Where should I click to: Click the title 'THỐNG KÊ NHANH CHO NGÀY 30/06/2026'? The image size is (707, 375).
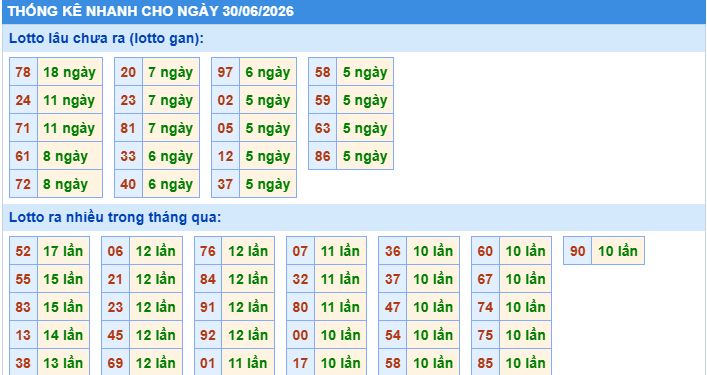151,11
